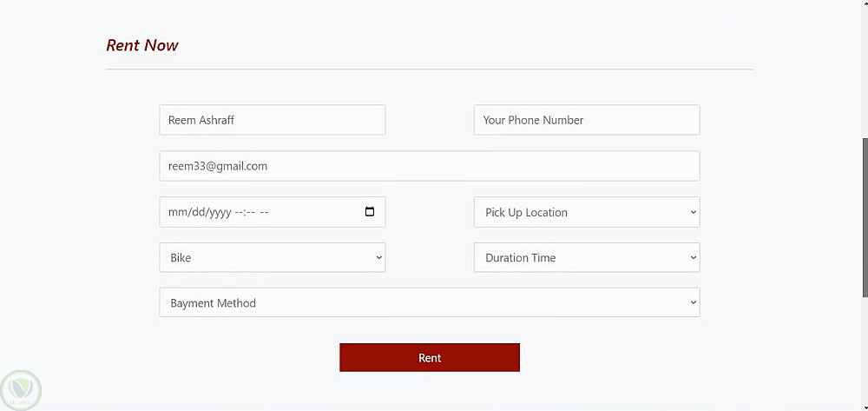Select the minutes segment of the time

tap(251, 212)
